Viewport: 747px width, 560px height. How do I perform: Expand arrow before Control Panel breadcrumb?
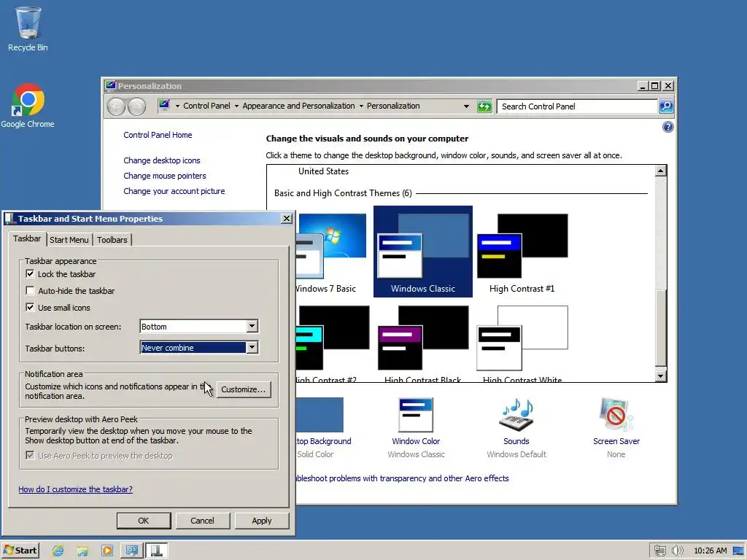pos(177,106)
